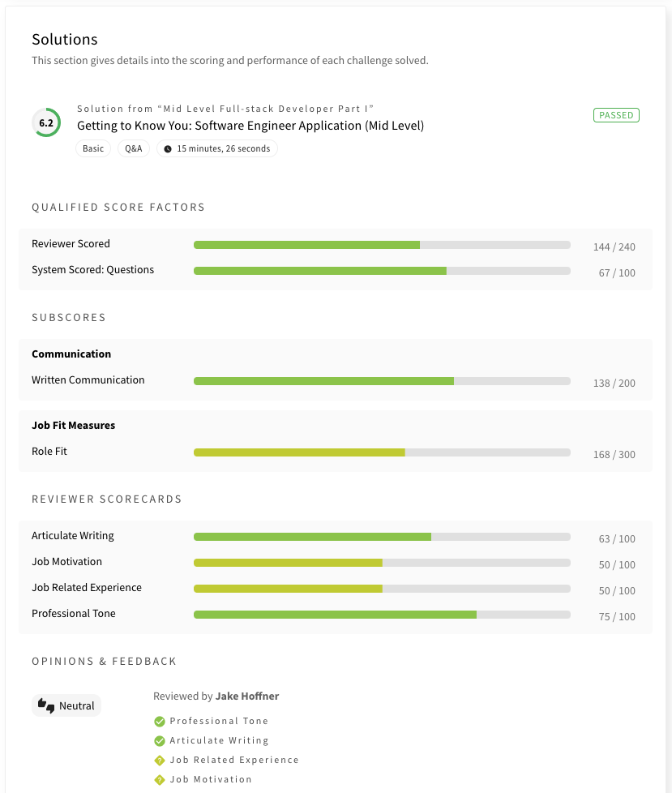Select the thumbs-up Neutral feedback icon
The height and width of the screenshot is (793, 672).
point(47,705)
